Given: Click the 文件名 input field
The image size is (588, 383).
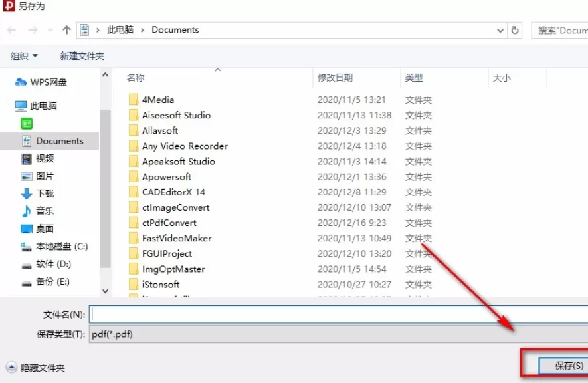Looking at the screenshot, I should click(339, 315).
